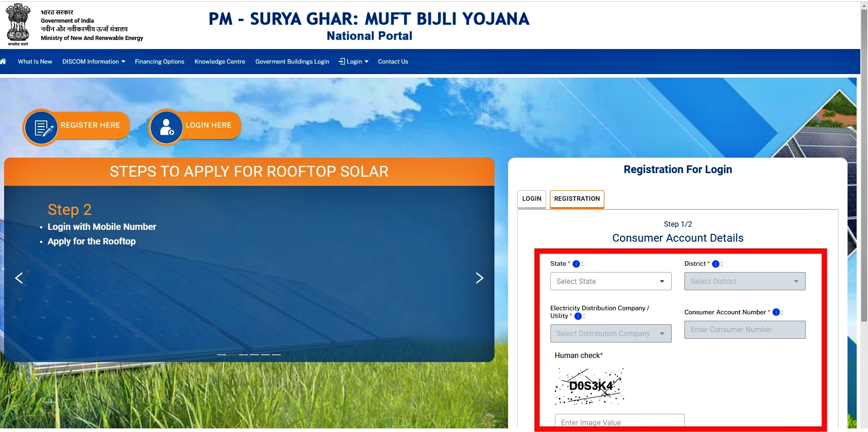Click the Registration For Login heading
This screenshot has width=868, height=432.
tap(678, 169)
